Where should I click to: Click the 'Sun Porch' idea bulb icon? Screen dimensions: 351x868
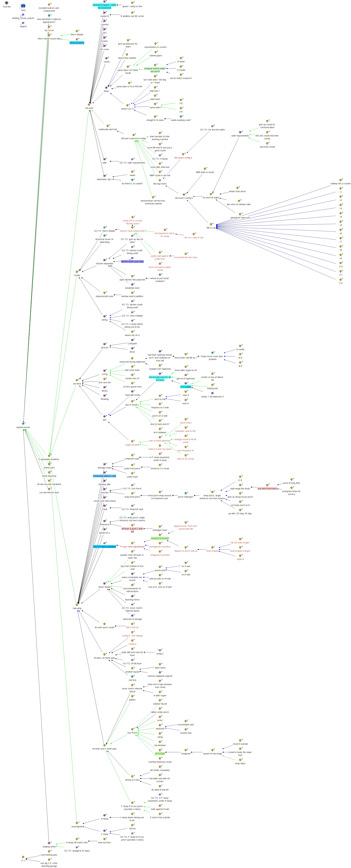pyautogui.click(x=132, y=729)
